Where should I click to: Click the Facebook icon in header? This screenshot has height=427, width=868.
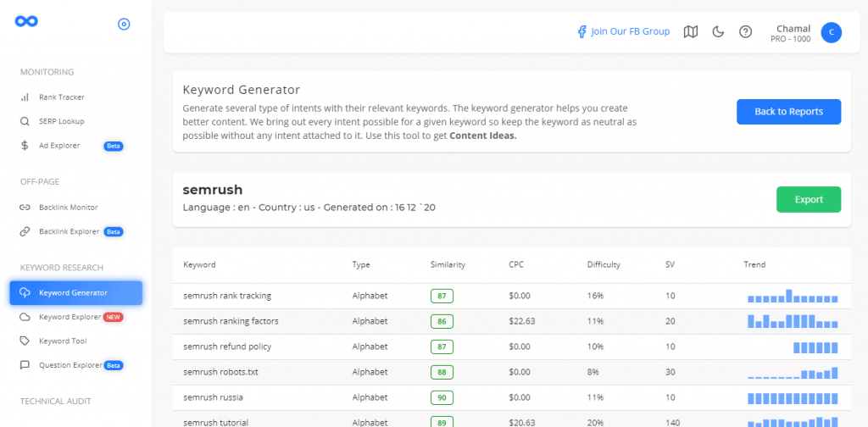tap(581, 31)
